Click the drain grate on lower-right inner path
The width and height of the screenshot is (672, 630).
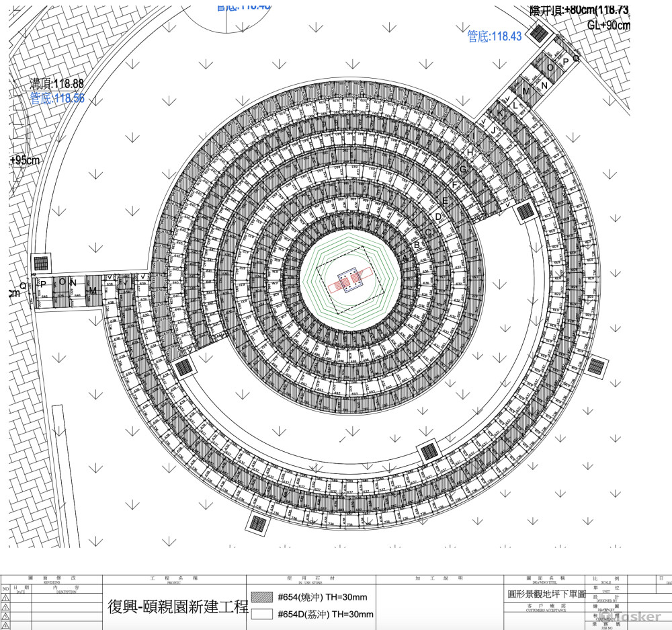click(x=427, y=452)
